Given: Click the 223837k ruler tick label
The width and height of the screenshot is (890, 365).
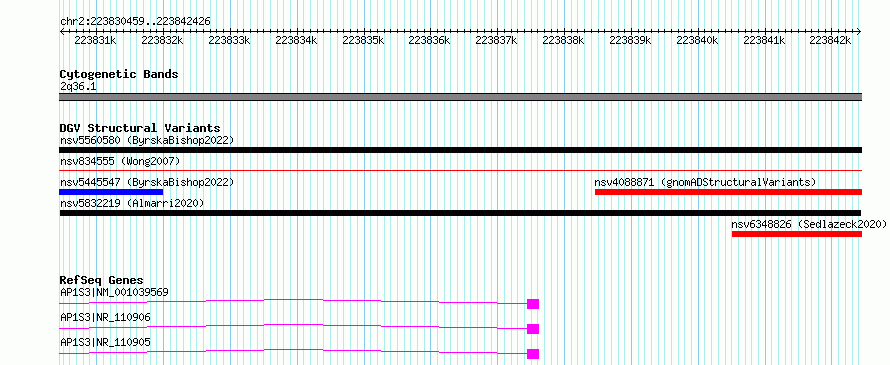Looking at the screenshot, I should pyautogui.click(x=497, y=40).
